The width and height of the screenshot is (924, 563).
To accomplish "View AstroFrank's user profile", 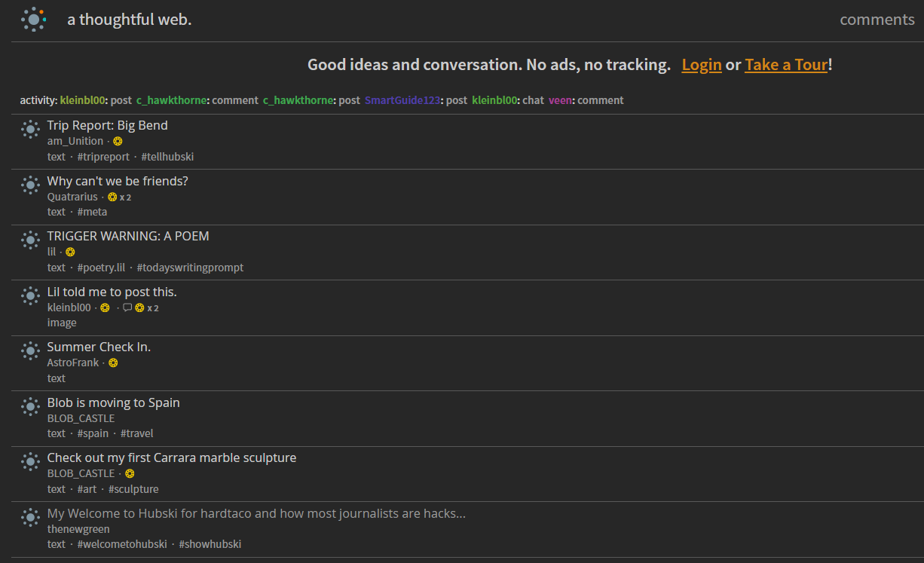I will 73,363.
